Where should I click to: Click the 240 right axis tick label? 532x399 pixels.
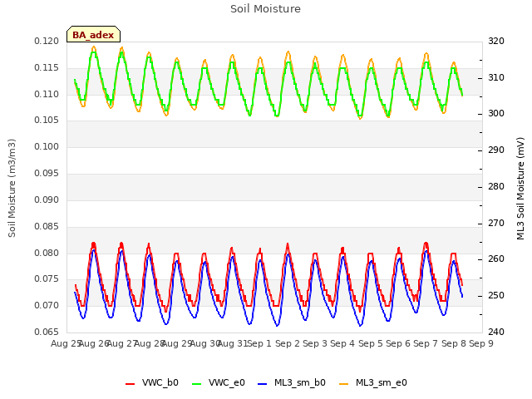pos(496,332)
